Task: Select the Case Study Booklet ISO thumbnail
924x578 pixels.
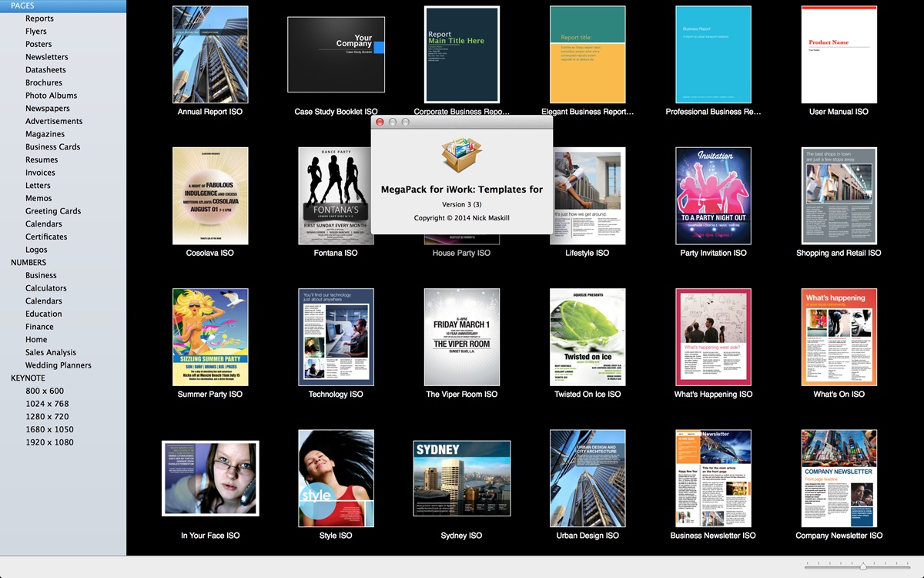Action: coord(336,55)
